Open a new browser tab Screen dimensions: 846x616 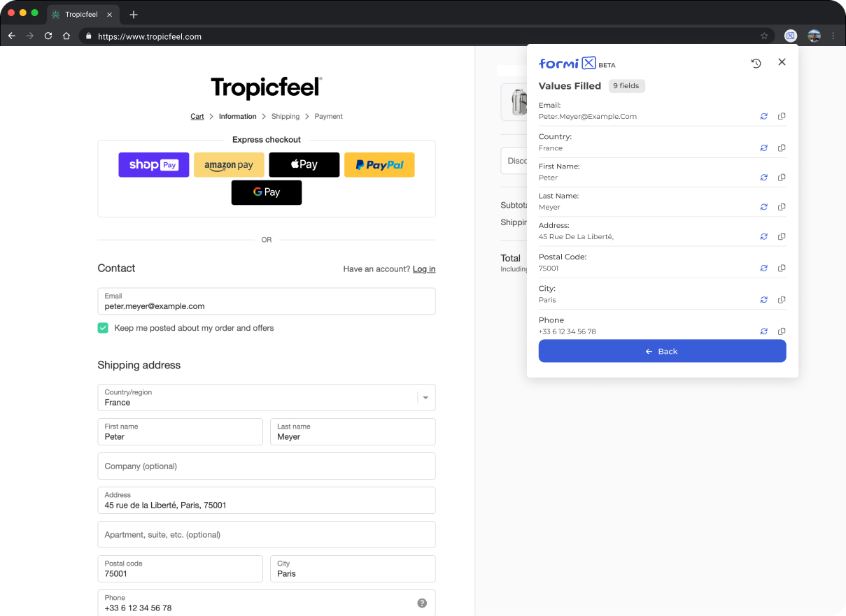tap(134, 15)
